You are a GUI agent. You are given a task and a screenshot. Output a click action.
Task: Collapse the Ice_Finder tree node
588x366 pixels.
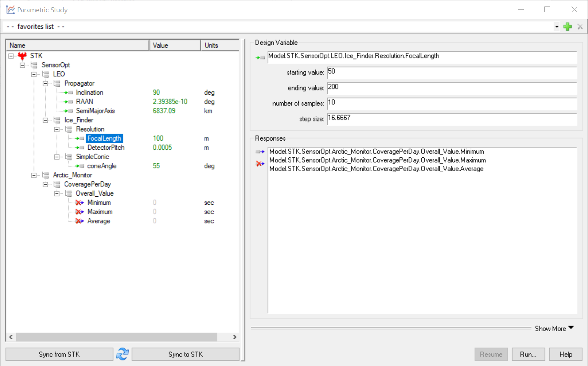(x=45, y=120)
